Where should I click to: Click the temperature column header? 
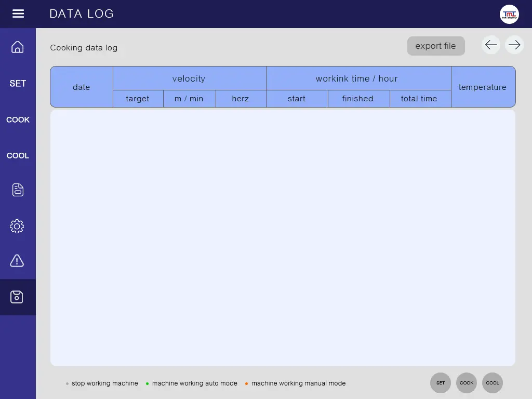click(483, 87)
